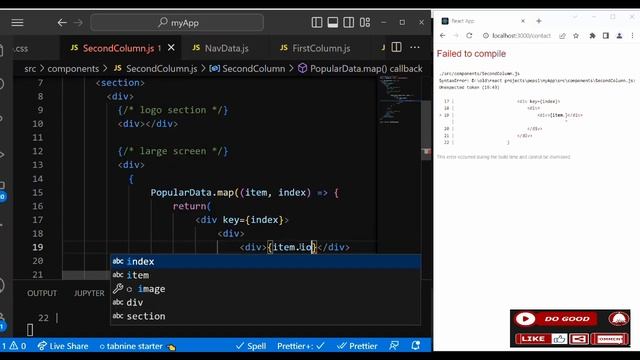Toggle the bottom panel layout icon

(333, 22)
